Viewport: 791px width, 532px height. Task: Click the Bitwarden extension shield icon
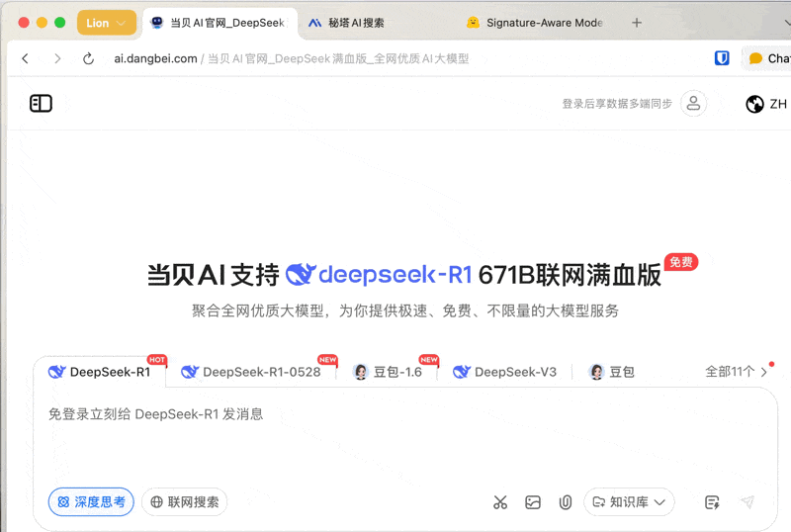[x=722, y=58]
